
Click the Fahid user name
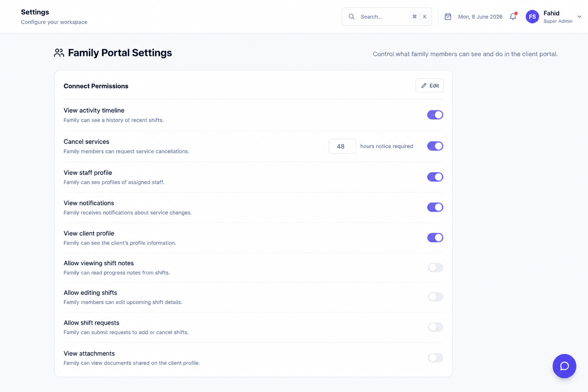[x=551, y=13]
